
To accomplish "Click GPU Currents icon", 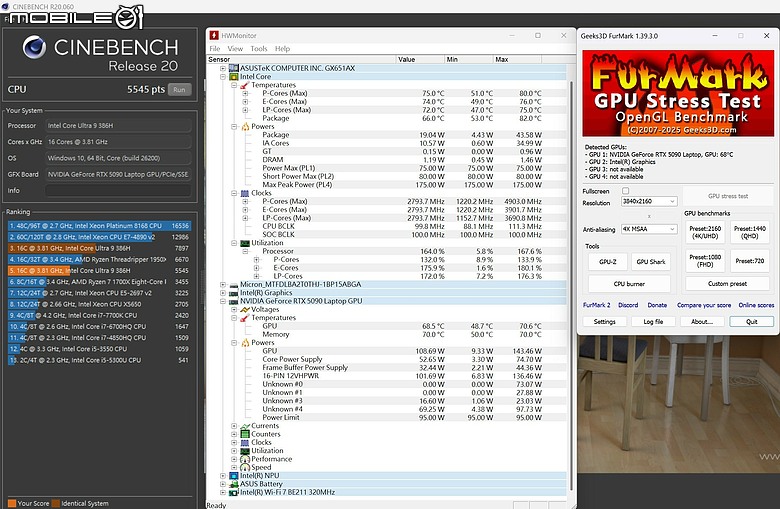I will (x=245, y=426).
